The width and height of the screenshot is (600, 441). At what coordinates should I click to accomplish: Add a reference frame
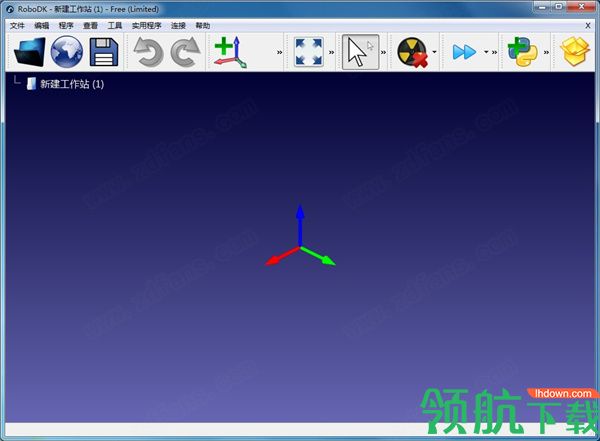point(230,52)
